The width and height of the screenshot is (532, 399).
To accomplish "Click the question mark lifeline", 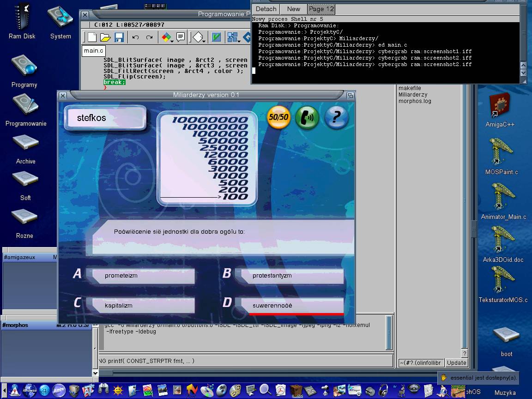I will coord(336,117).
